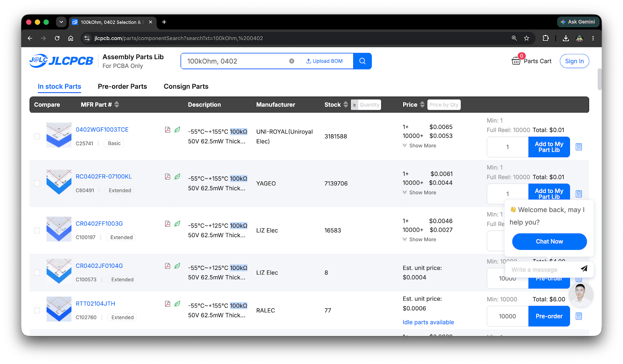This screenshot has height=364, width=623.
Task: Tick the compare checkbox for CR0402JF0104G
Action: click(37, 273)
